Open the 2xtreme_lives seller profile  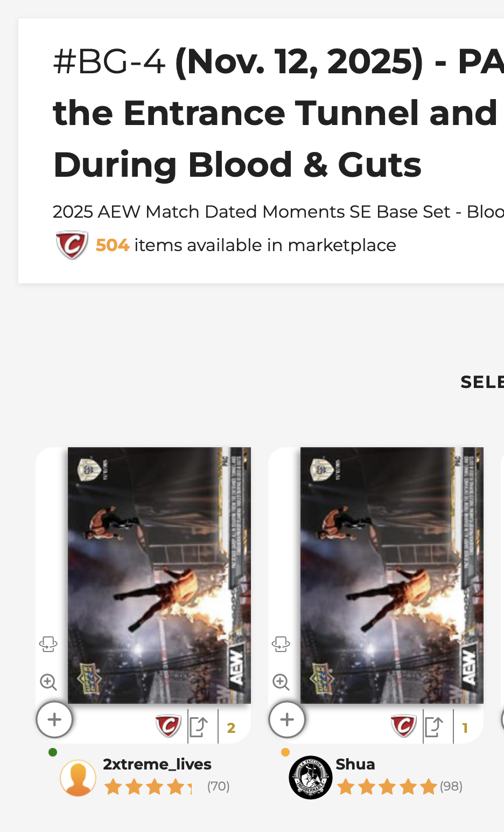(157, 764)
